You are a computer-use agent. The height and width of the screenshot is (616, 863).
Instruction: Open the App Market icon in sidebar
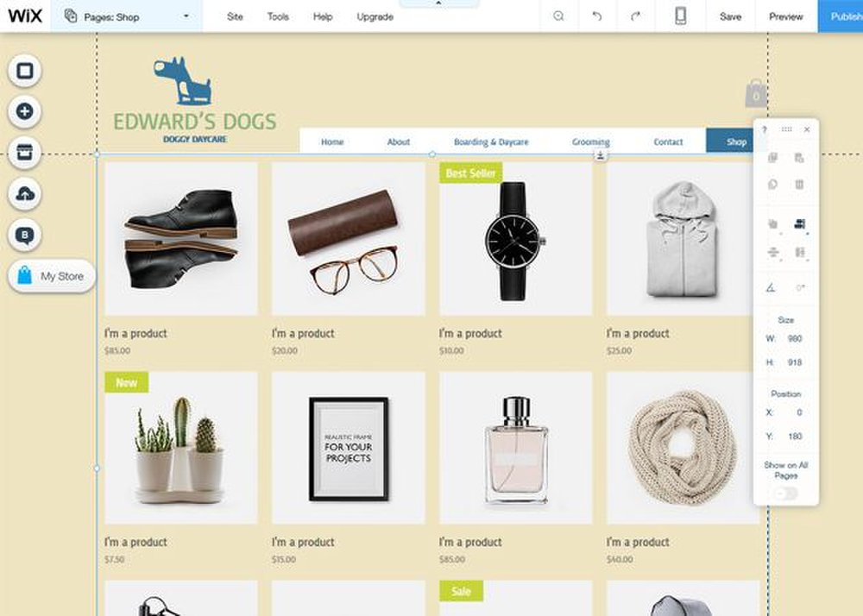[x=25, y=153]
